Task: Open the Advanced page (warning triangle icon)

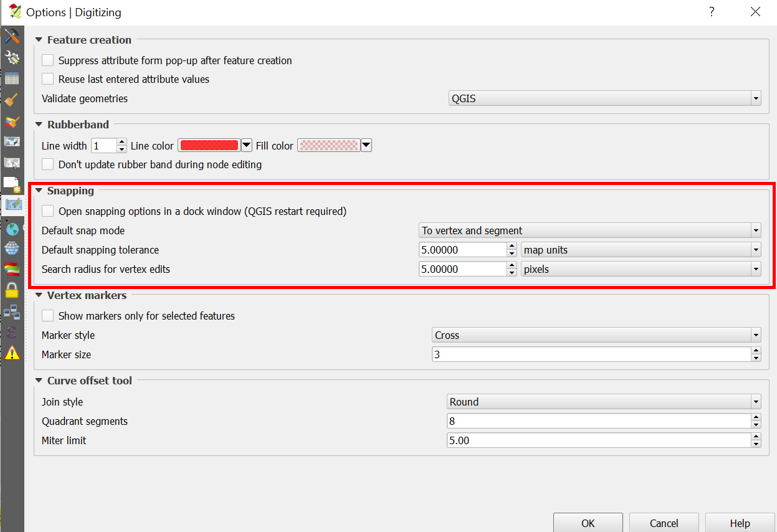Action: click(x=12, y=353)
